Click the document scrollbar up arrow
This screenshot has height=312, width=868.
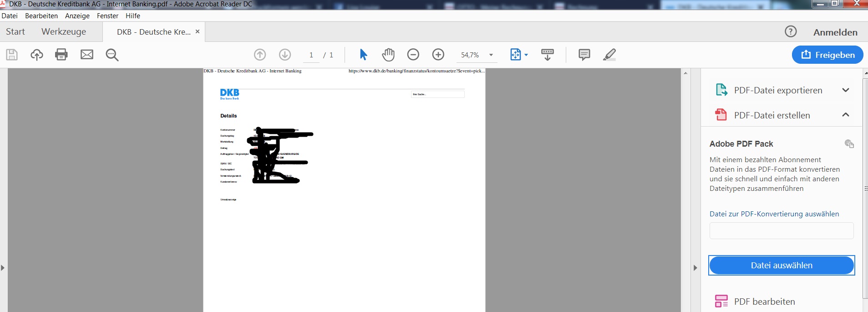click(x=685, y=73)
